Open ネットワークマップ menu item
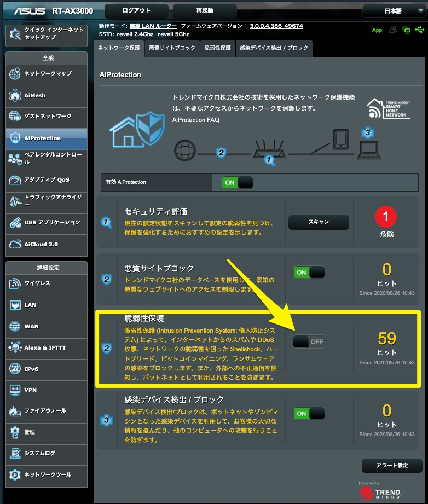The image size is (428, 504). click(x=47, y=75)
